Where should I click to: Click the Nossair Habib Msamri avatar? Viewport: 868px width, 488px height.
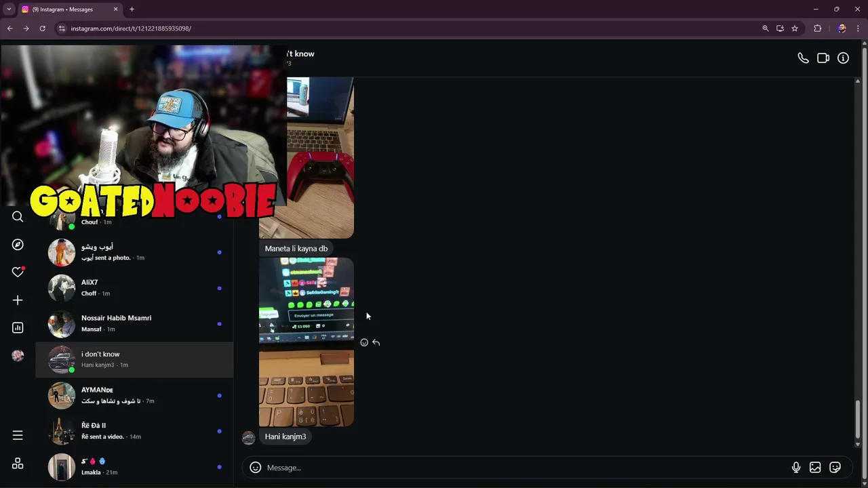coord(62,324)
